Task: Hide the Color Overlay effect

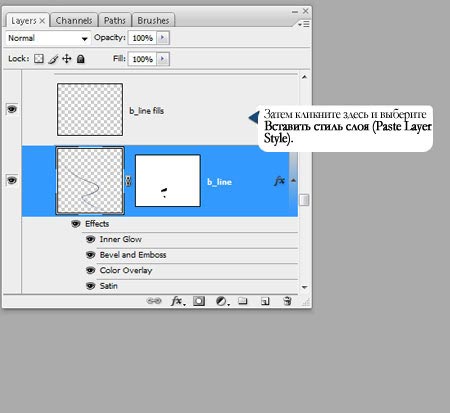Action: 90,270
